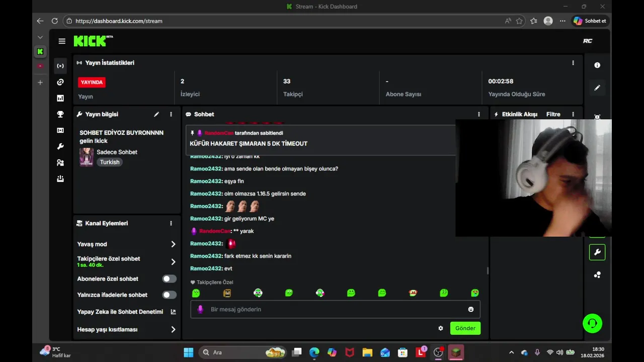This screenshot has height=362, width=644.
Task: Click the three-dots cluster icon in right sidebar
Action: 597,275
